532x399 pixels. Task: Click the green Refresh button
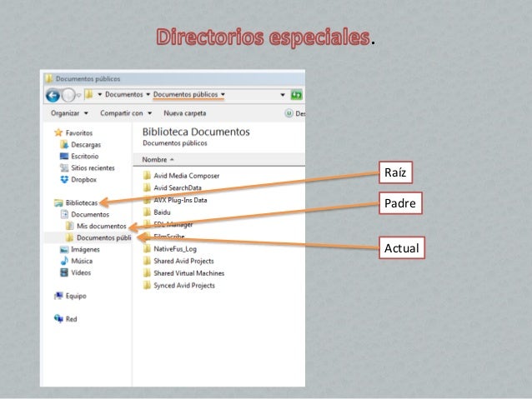[x=296, y=95]
